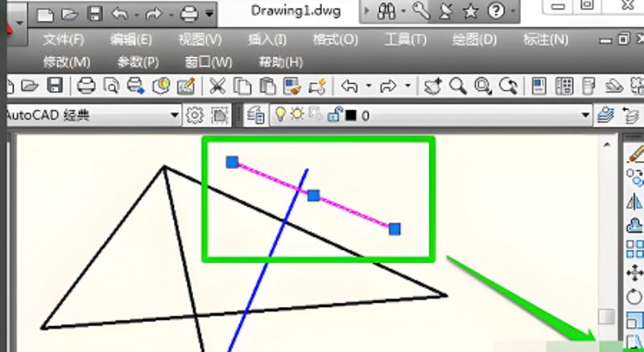
Task: Click the Open icon in quick access toolbar
Action: click(70, 14)
